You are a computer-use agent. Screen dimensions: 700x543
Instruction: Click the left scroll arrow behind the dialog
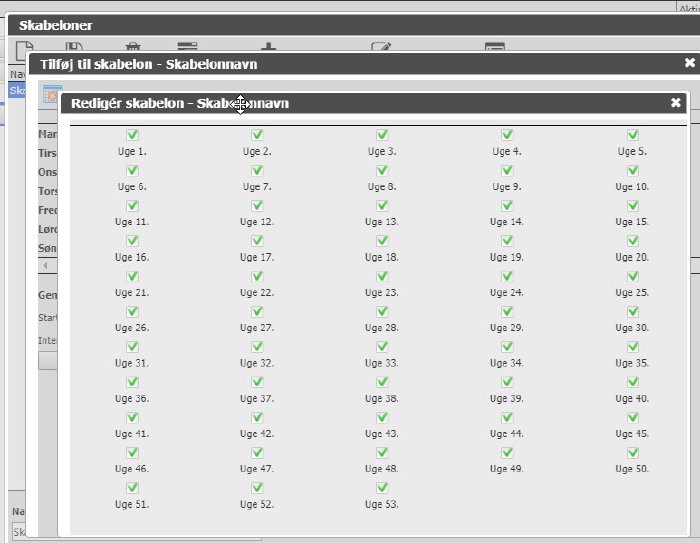point(44,265)
